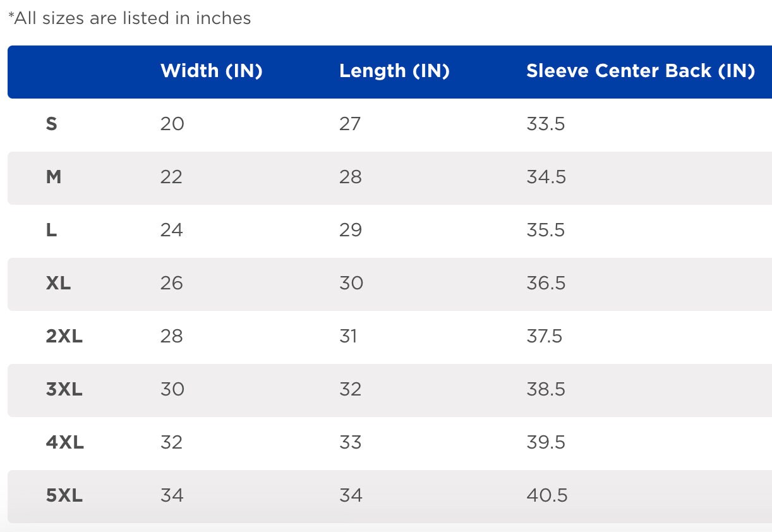The width and height of the screenshot is (772, 532).
Task: Select the S size row label
Action: pos(52,124)
